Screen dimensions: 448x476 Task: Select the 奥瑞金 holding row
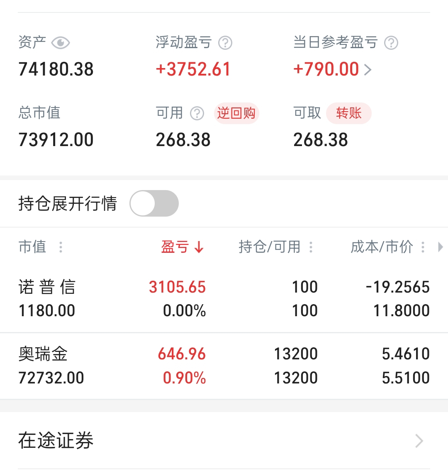pos(224,366)
